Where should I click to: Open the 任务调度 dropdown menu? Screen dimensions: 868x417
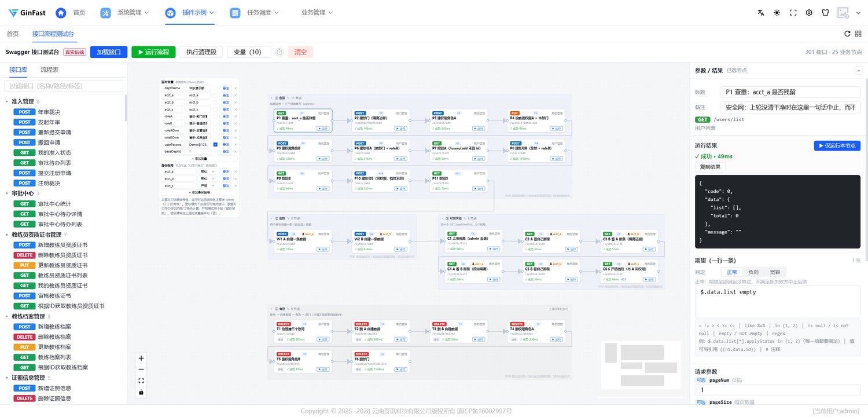[x=255, y=13]
